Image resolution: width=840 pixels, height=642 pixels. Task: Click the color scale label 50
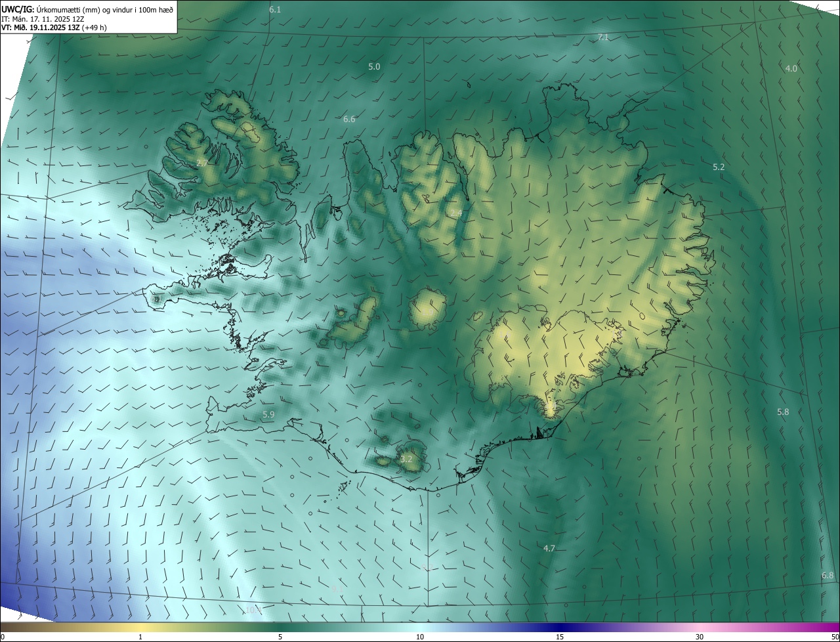click(x=835, y=637)
